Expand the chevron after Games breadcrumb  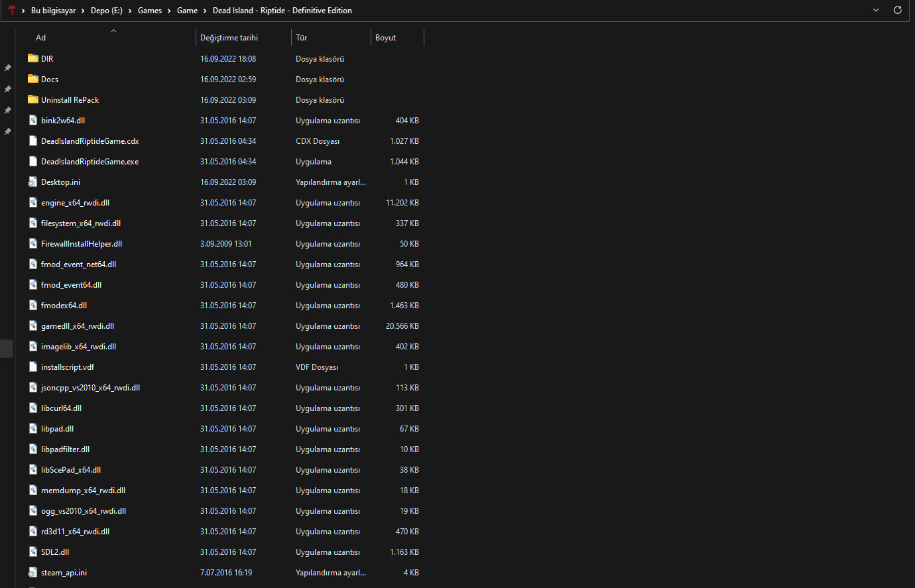tap(169, 11)
